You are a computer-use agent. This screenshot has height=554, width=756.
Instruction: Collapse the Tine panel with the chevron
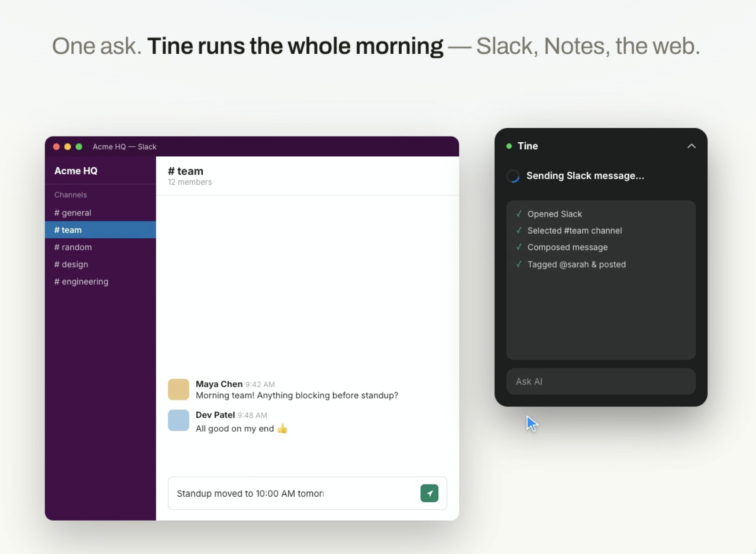(x=691, y=146)
